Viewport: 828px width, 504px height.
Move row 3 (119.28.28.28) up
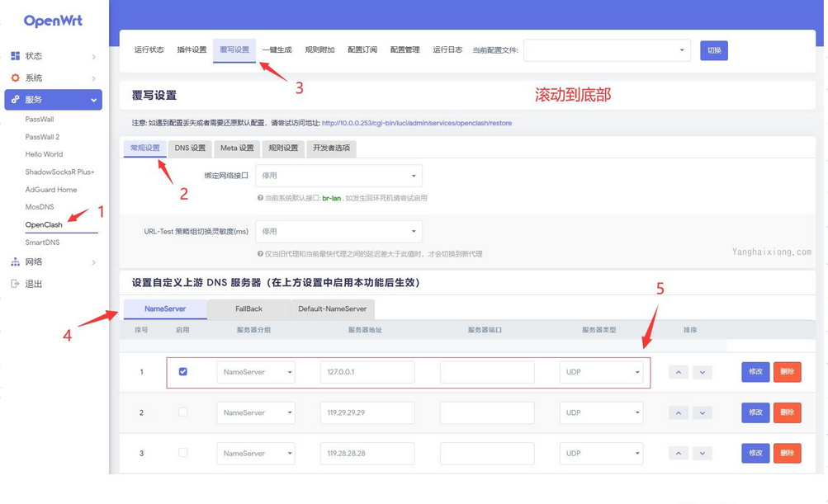[679, 453]
